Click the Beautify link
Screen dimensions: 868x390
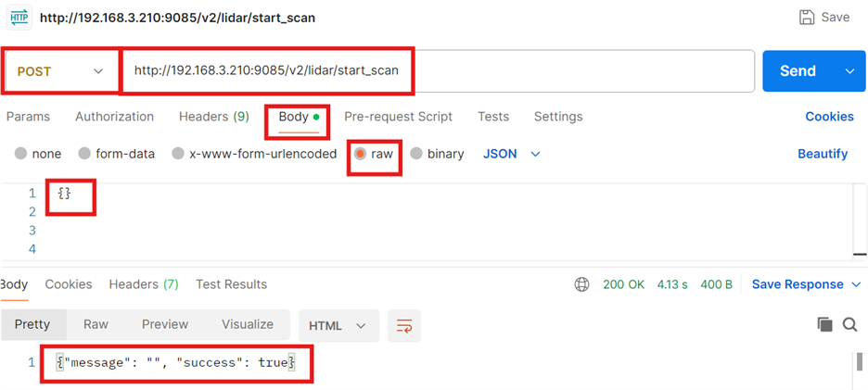tap(823, 154)
